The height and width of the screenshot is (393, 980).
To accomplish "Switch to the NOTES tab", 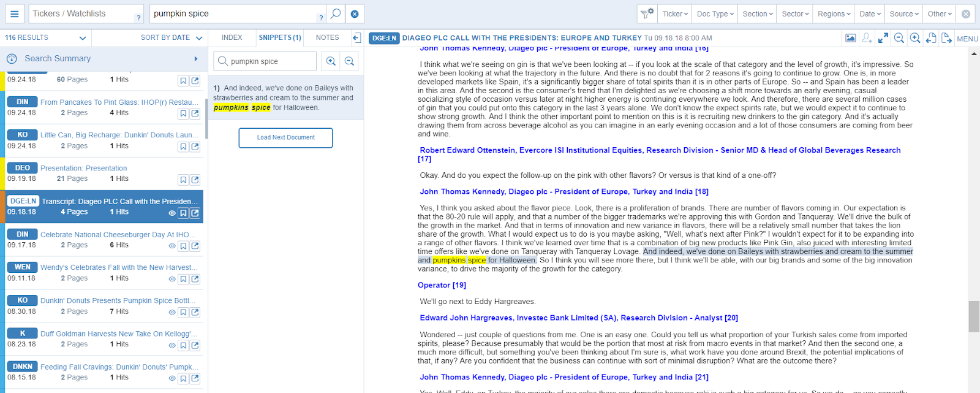I will point(327,38).
